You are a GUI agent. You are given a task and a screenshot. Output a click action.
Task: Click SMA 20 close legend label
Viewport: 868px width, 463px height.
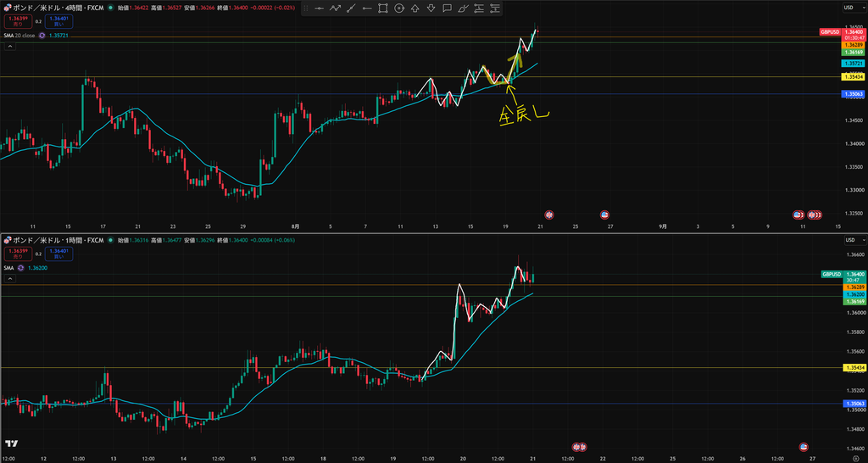click(x=20, y=36)
